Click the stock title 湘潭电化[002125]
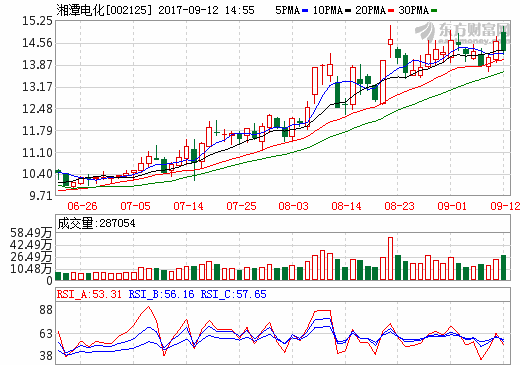Viewport: 520px width, 365px height. tap(104, 10)
